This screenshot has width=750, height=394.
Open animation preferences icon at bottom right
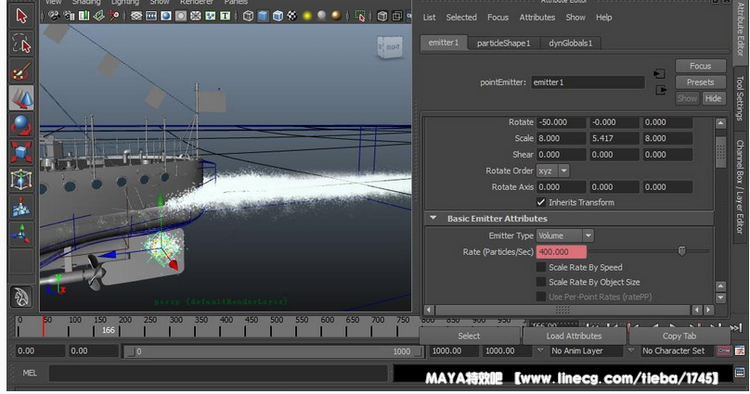[739, 351]
